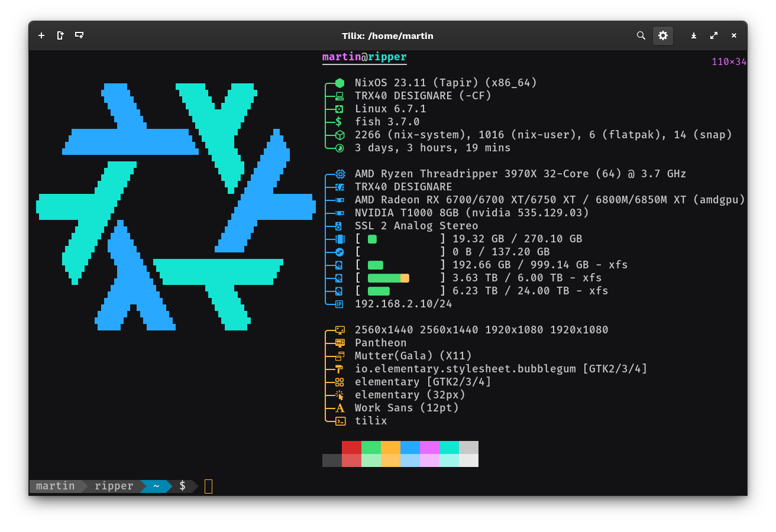Click the ripper host segment in the prompt
Image resolution: width=776 pixels, height=532 pixels.
coord(114,486)
